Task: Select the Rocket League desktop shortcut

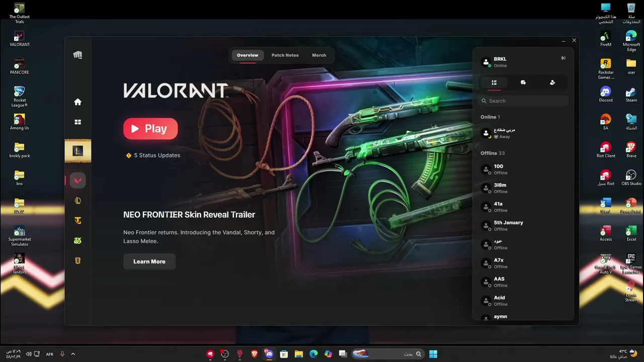Action: [20, 97]
